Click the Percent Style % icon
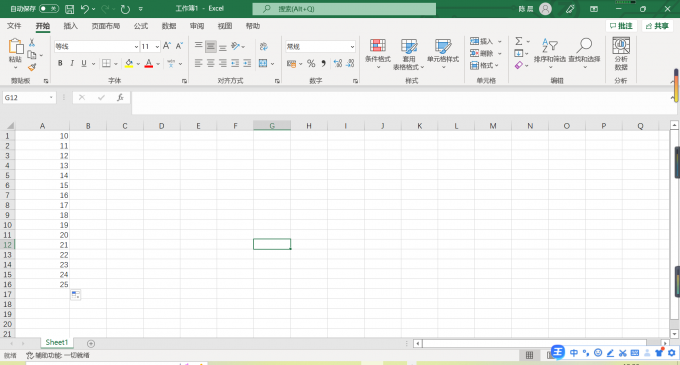Viewport: 680px width, 365px height. (x=311, y=64)
